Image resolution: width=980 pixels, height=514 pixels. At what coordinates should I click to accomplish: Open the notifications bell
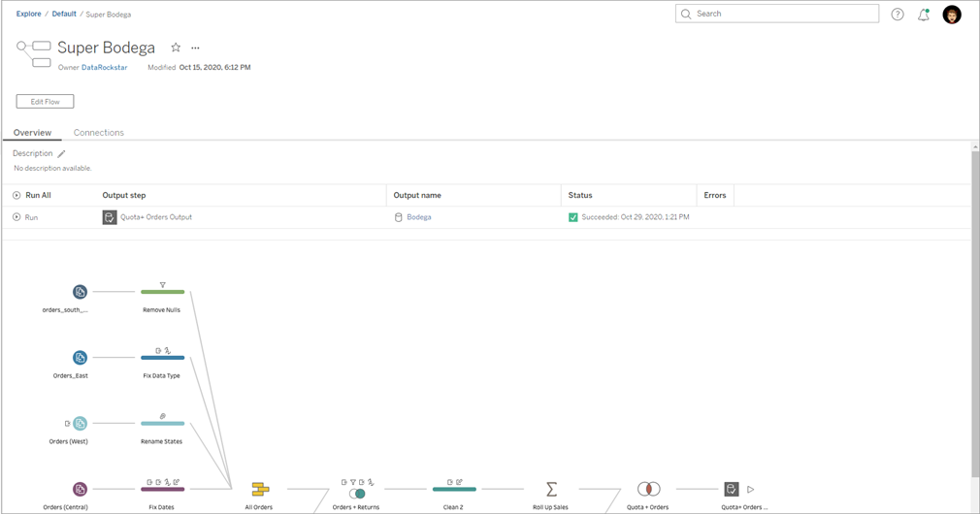924,15
